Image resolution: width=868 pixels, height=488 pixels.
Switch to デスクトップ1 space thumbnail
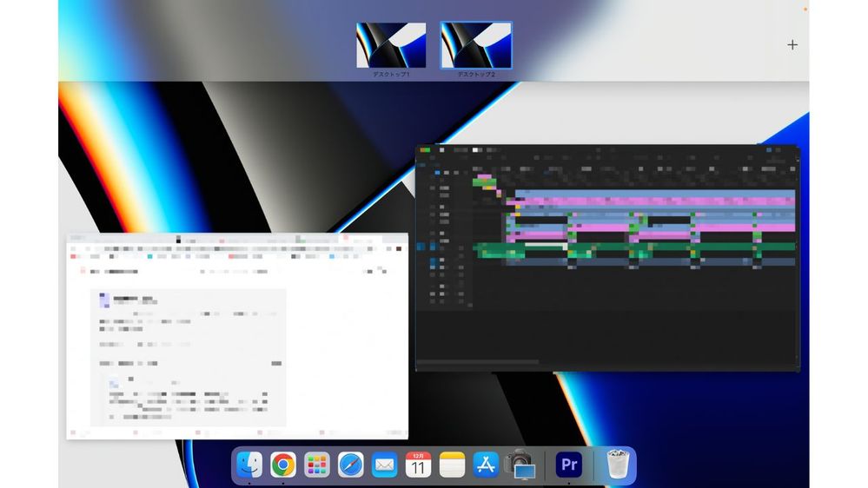click(391, 45)
